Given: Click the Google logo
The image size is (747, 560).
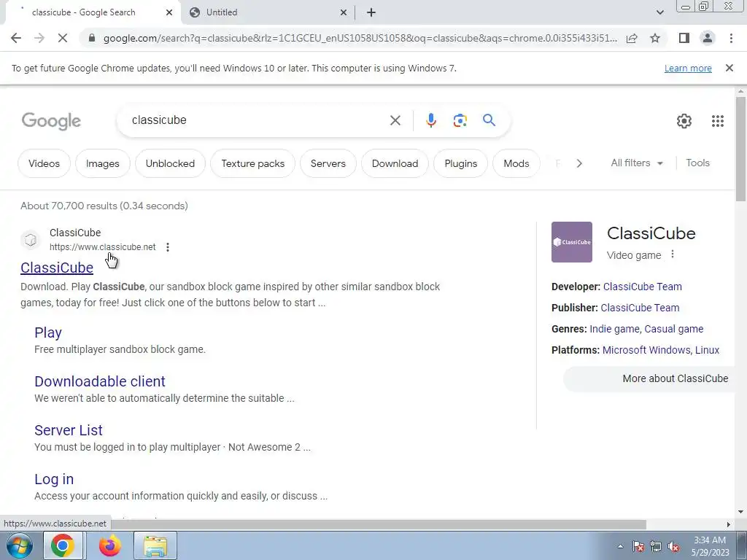Looking at the screenshot, I should 52,121.
